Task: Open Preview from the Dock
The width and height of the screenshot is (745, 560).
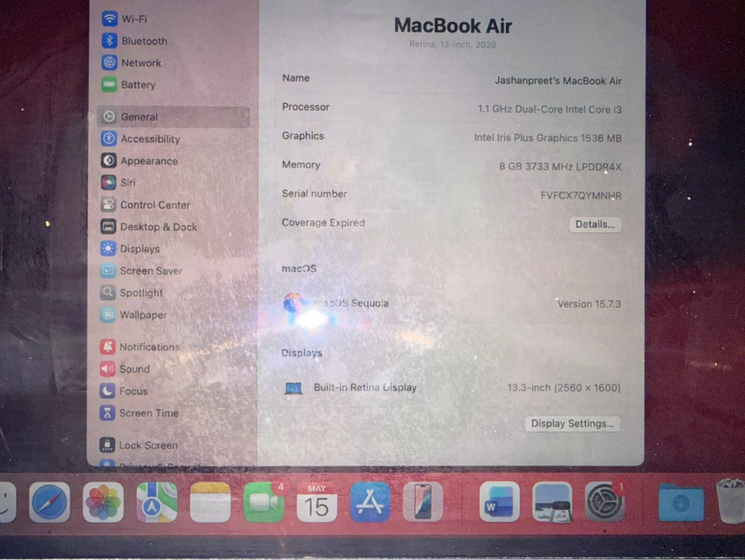Action: pos(552,503)
